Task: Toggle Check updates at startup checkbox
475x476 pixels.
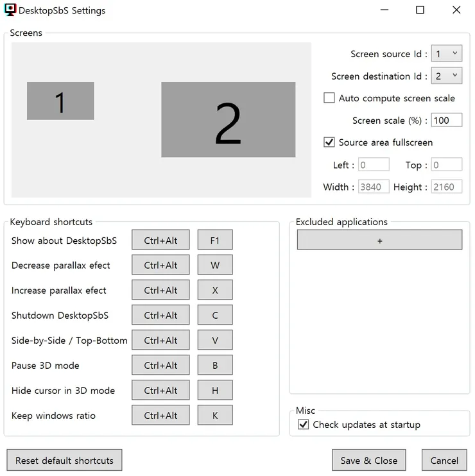Action: coord(303,424)
